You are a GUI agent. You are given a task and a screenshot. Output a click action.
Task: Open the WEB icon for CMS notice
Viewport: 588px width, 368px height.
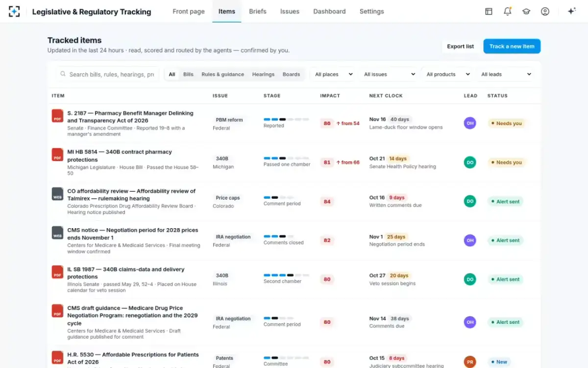tap(58, 233)
